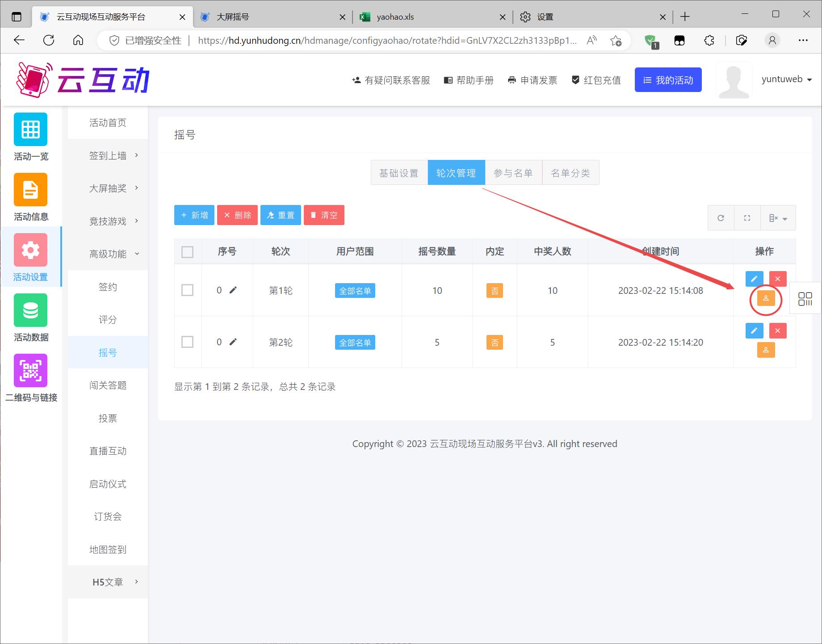Open the browser extensions puzzle icon
This screenshot has width=822, height=644.
coord(709,41)
